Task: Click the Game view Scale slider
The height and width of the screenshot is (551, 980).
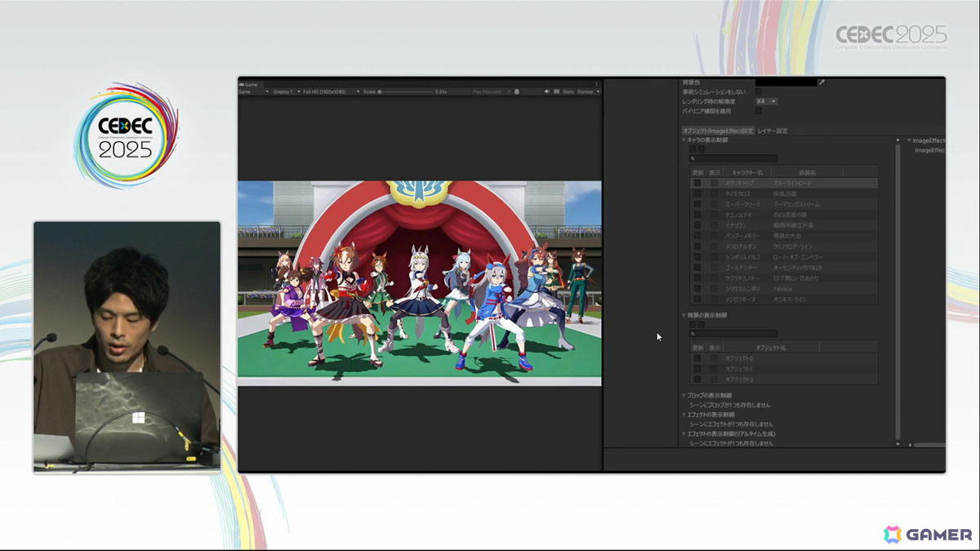Action: 405,91
